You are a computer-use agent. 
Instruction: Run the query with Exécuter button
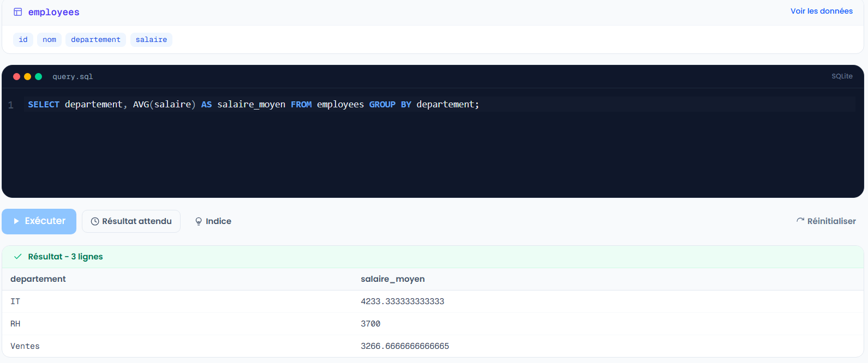pyautogui.click(x=39, y=221)
